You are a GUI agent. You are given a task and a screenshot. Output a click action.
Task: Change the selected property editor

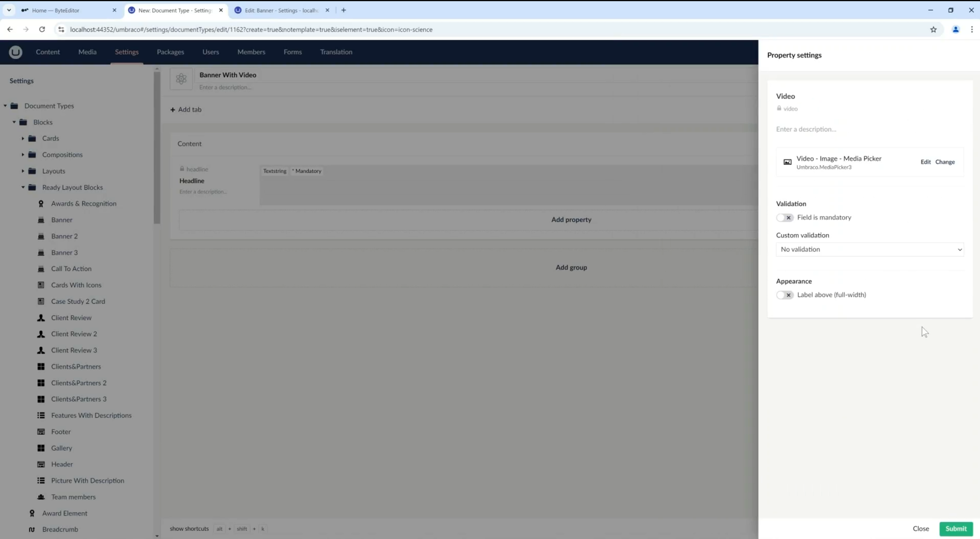945,162
